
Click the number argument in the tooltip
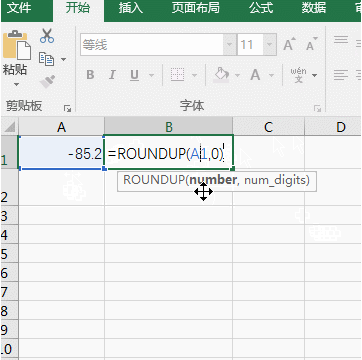click(213, 180)
